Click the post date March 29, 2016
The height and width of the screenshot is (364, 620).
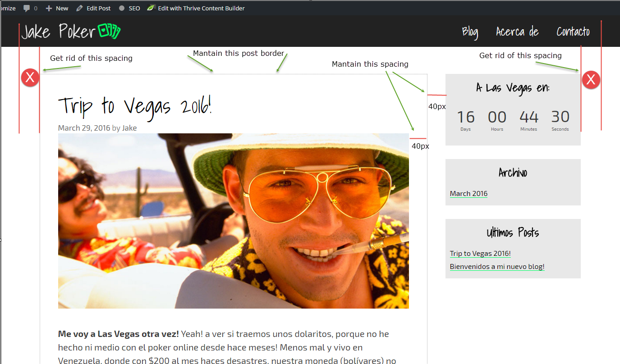coord(84,128)
